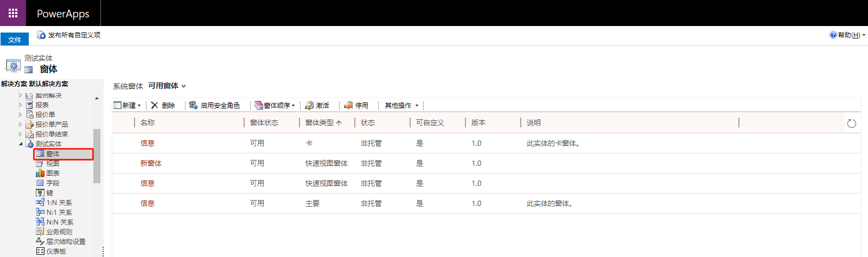868x257 pixels.
Task: Sort by 版本 column header
Action: (478, 123)
